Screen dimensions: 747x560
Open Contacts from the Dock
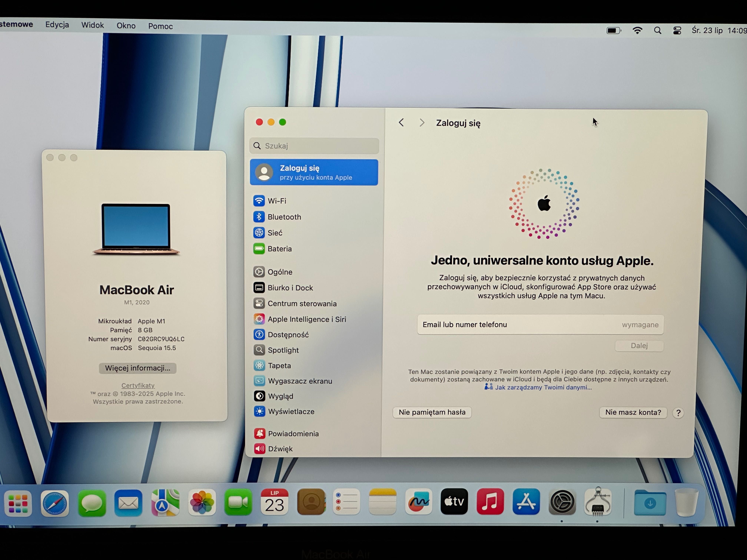311,502
